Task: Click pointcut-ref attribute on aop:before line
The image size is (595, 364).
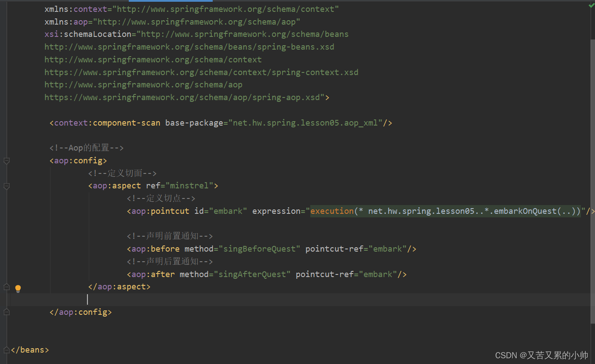Action: coord(334,249)
